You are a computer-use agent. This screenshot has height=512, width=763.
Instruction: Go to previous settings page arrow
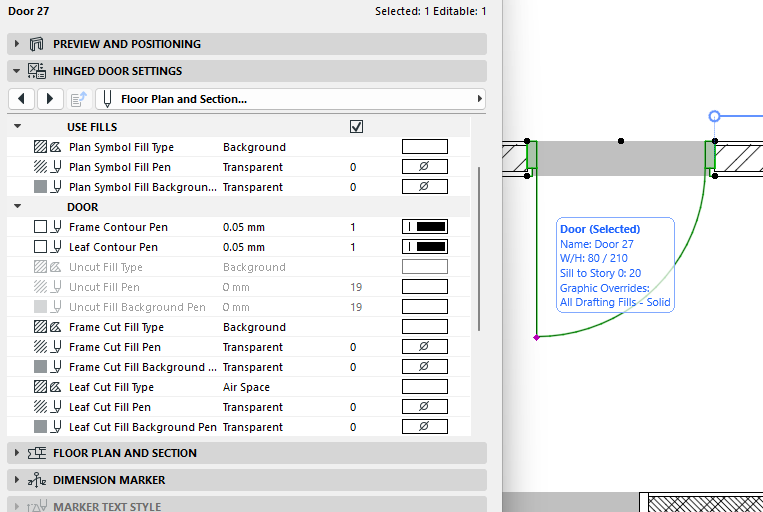tap(21, 99)
